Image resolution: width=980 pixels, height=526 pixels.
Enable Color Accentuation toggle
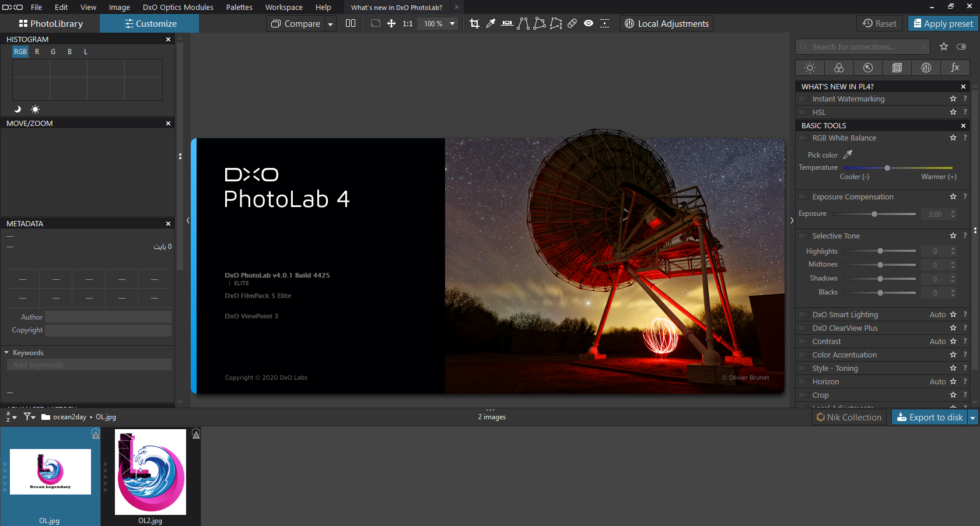(804, 355)
